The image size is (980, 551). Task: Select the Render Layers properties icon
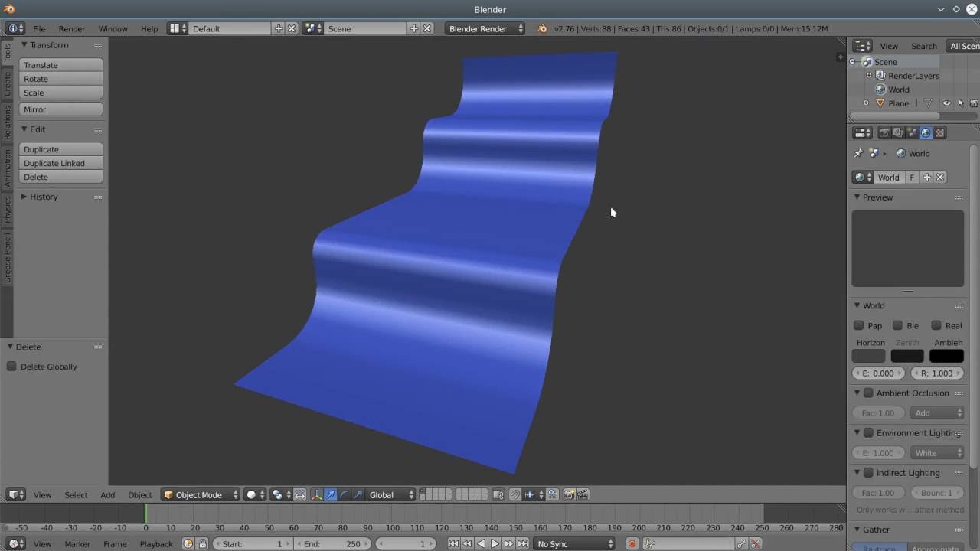pos(897,132)
